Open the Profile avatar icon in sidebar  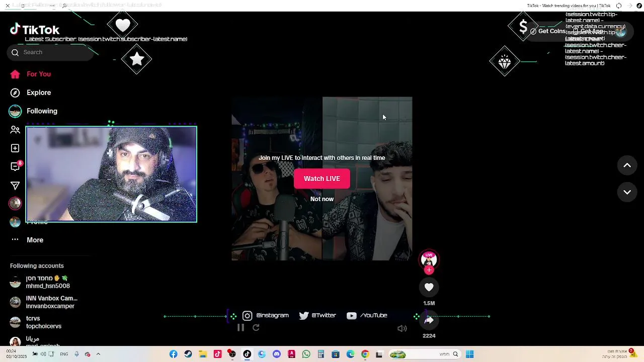coord(15,222)
